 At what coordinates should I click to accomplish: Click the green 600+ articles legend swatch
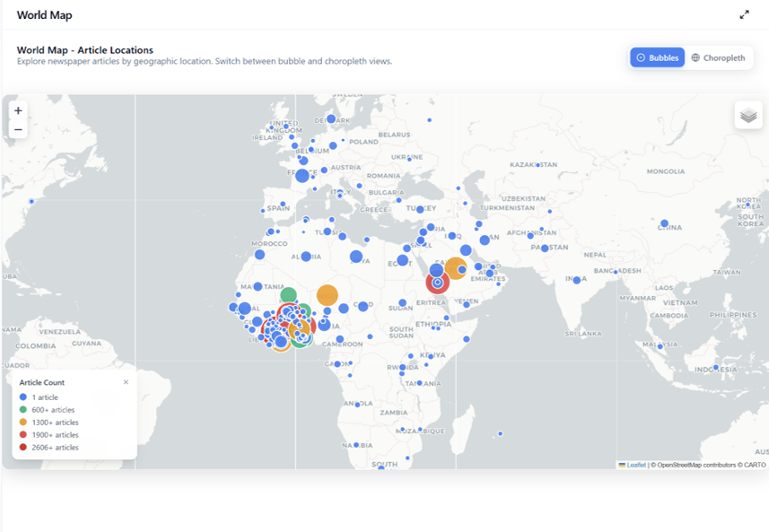(23, 409)
